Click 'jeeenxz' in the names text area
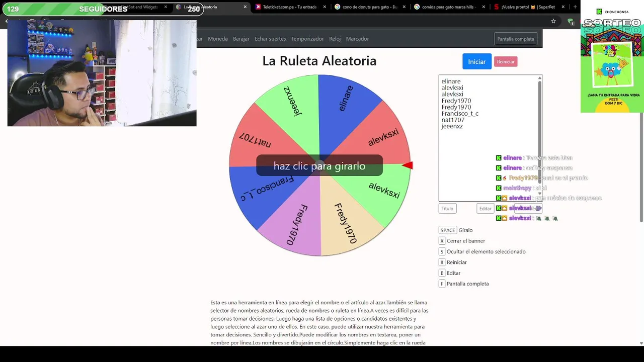The height and width of the screenshot is (362, 644). 452,126
